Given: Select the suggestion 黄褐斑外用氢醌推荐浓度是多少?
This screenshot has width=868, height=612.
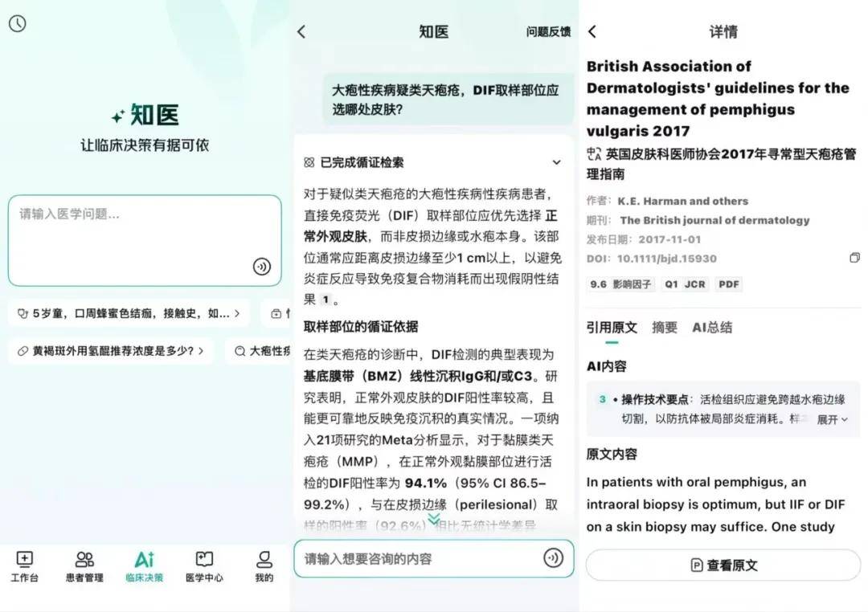Looking at the screenshot, I should tap(111, 351).
